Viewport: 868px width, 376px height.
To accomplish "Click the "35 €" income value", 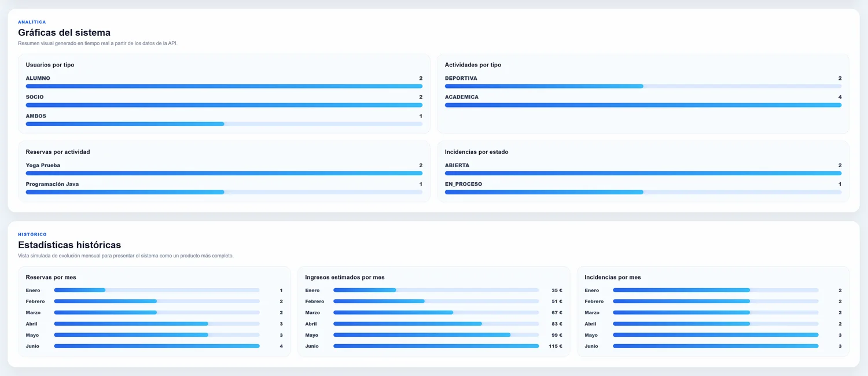I will point(557,290).
